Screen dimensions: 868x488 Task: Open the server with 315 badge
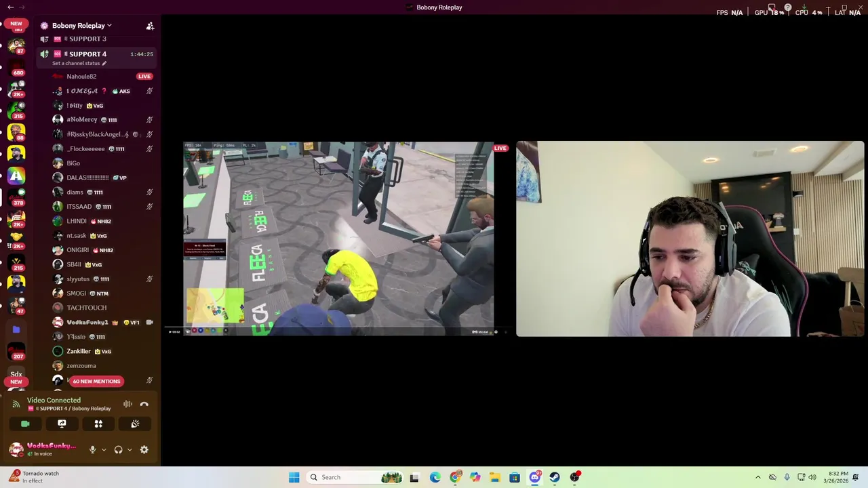(x=16, y=109)
